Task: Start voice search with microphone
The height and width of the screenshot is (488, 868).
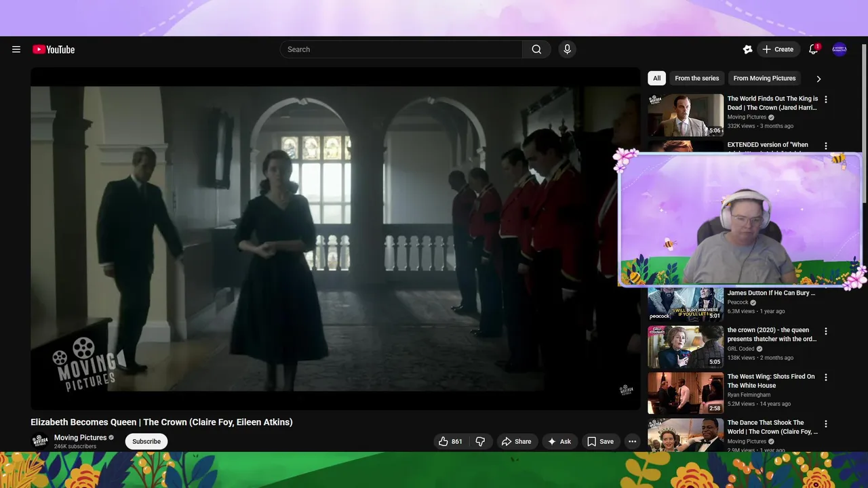Action: coord(568,49)
